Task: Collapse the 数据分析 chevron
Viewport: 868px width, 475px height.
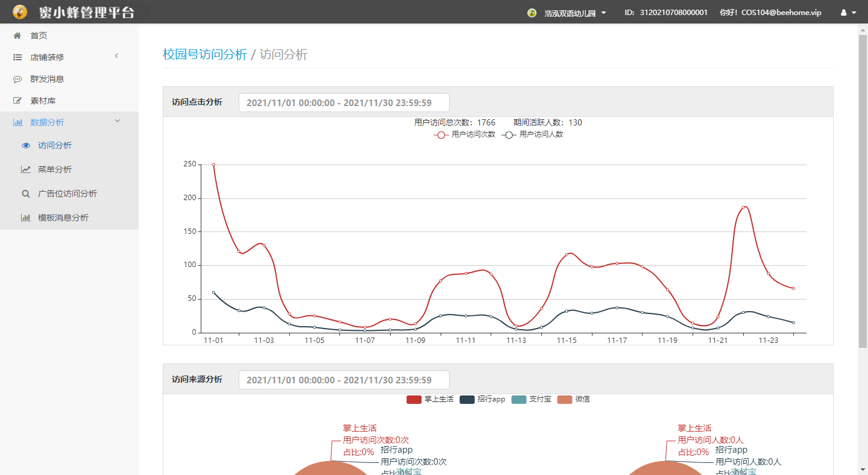Action: click(x=118, y=121)
